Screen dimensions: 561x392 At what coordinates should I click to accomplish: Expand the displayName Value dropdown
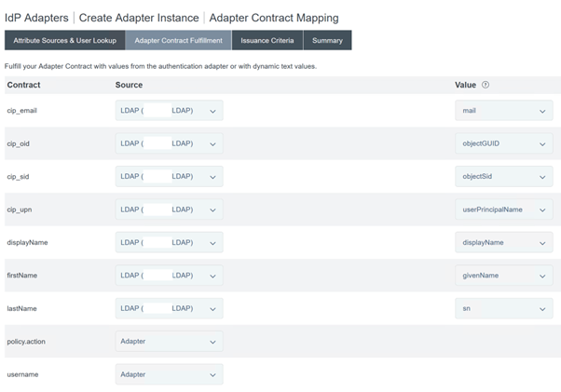[504, 242]
